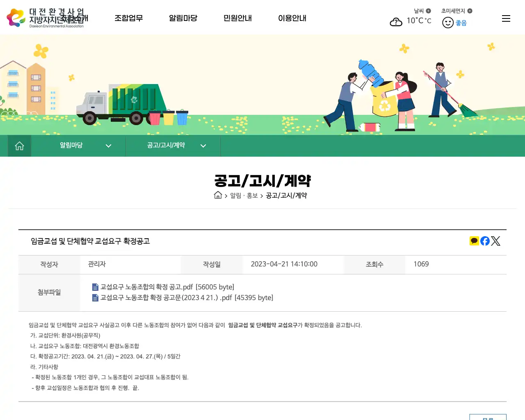Click the plus icon next to 날씨
This screenshot has height=420, width=525.
tap(429, 11)
